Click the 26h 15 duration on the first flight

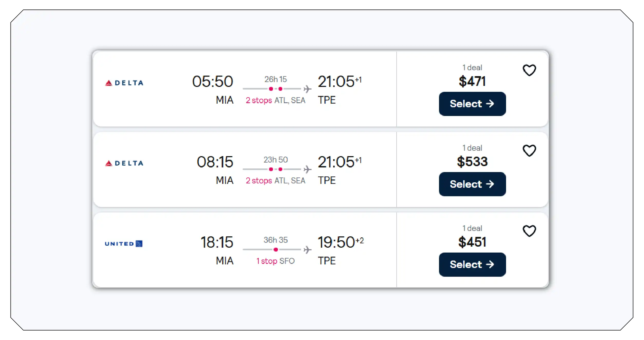click(276, 79)
